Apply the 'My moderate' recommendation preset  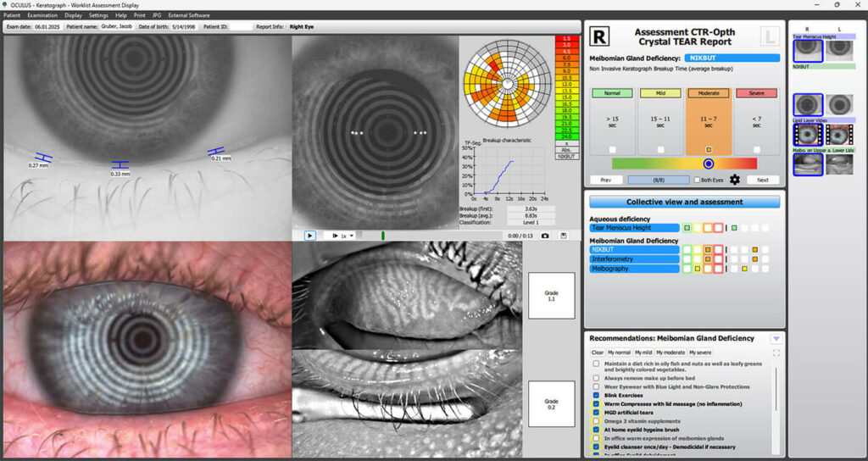tap(670, 352)
